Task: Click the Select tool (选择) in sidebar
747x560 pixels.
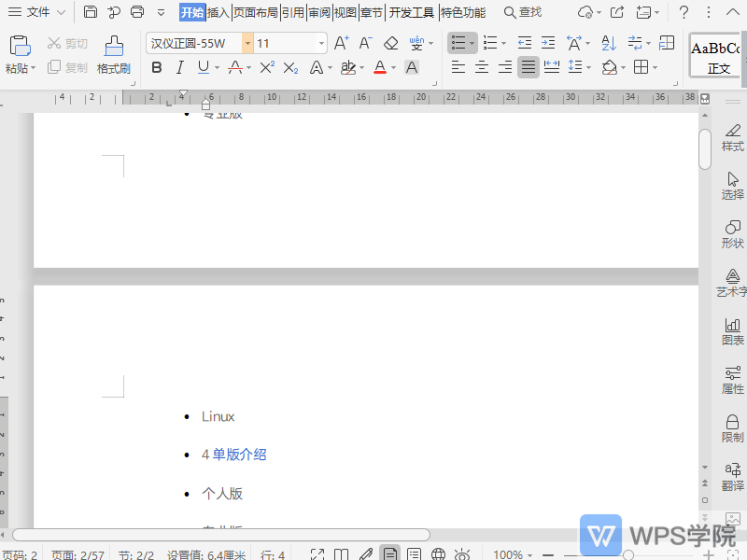Action: (x=732, y=186)
